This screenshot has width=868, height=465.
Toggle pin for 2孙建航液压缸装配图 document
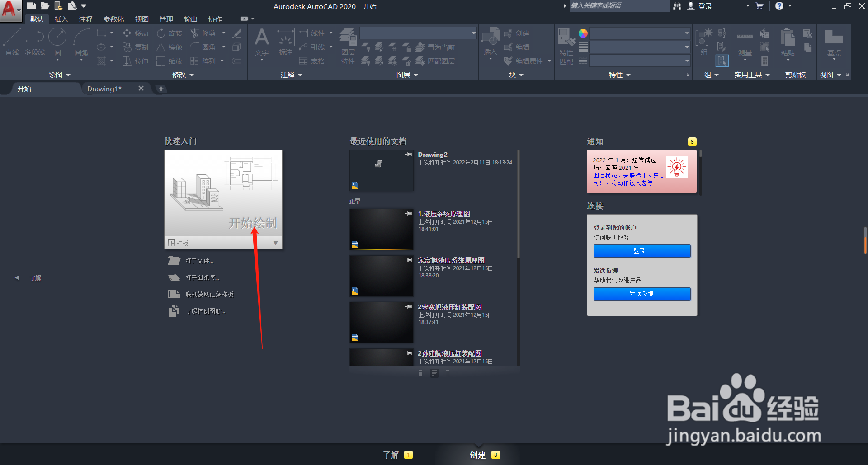[409, 353]
